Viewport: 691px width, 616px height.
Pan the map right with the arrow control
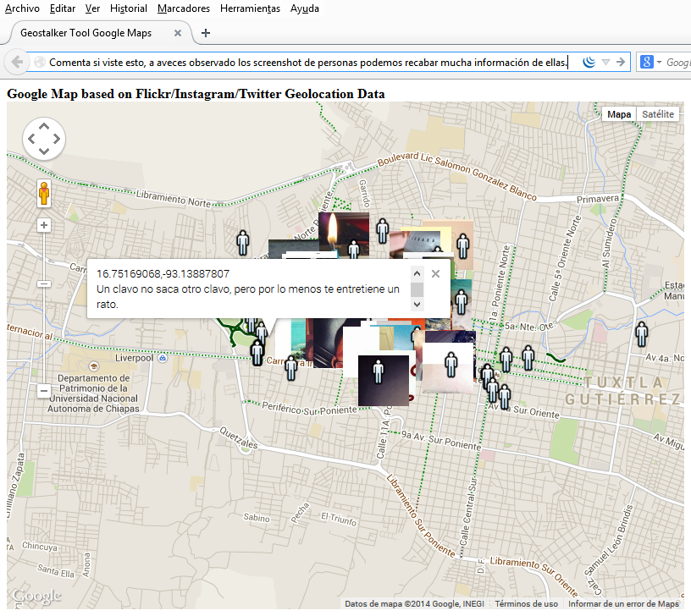[x=57, y=139]
